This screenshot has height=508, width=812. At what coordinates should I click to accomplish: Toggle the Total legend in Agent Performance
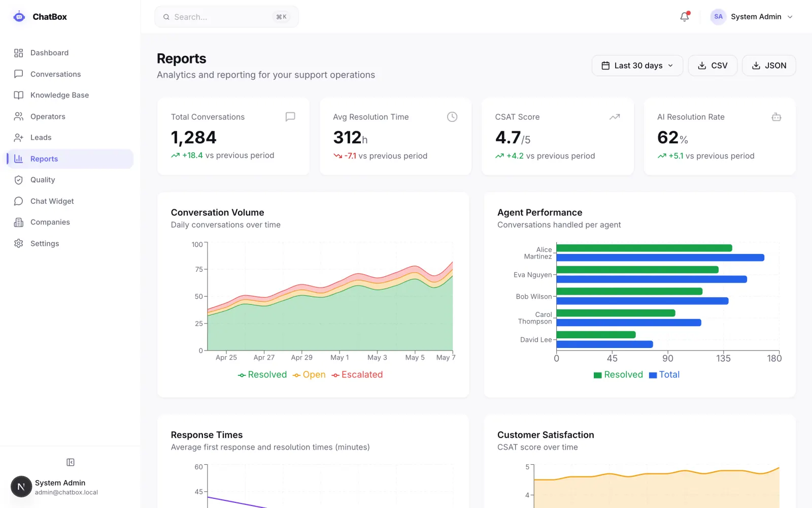tap(664, 375)
